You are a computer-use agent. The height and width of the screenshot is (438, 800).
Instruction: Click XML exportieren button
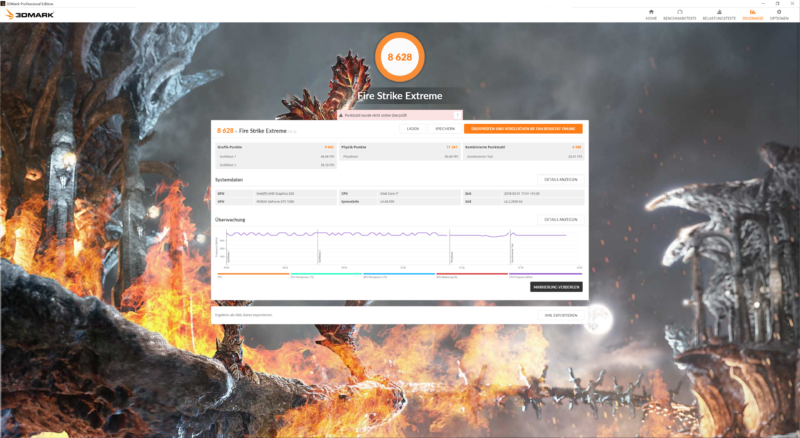click(561, 315)
